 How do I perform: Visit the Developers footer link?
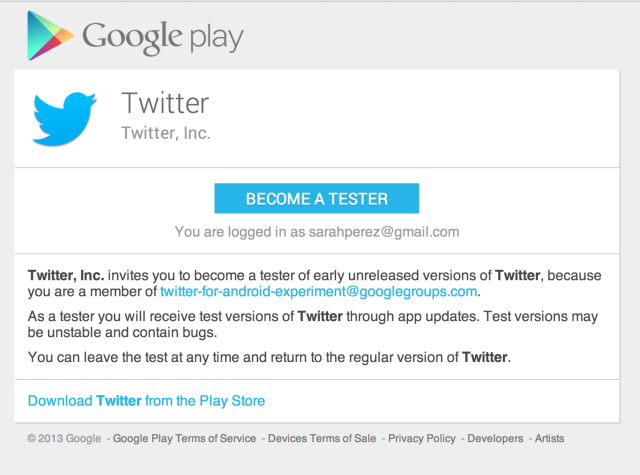pyautogui.click(x=495, y=438)
